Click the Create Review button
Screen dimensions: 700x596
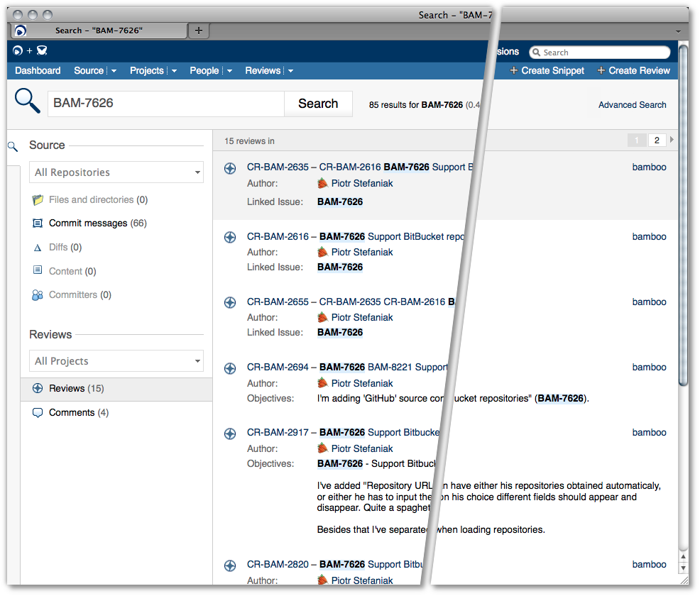coord(633,71)
